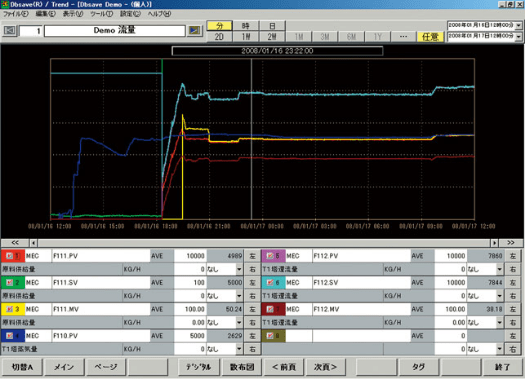Image resolution: width=525 pixels, height=379 pixels.
Task: Set the span to 1W
Action: click(x=246, y=36)
